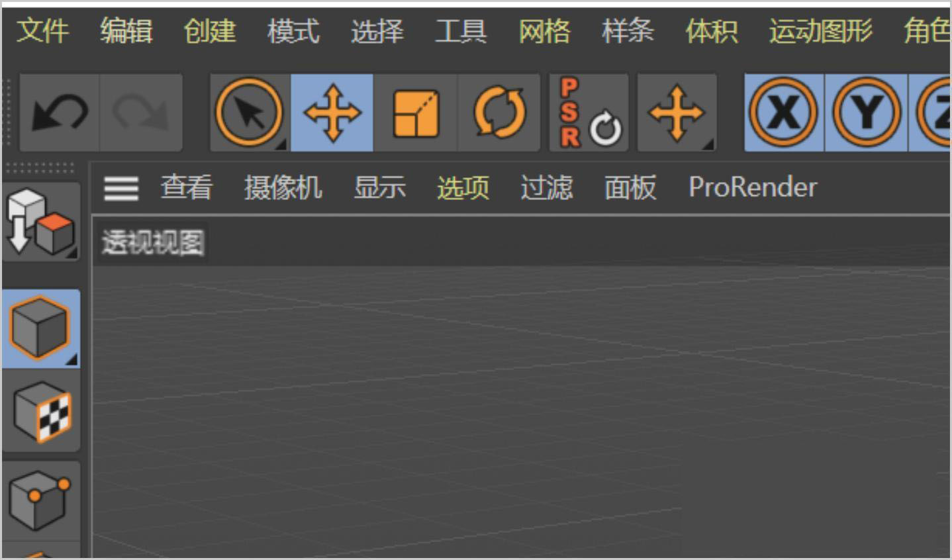This screenshot has height=560, width=952.
Task: Click the Undo arrow icon
Action: pyautogui.click(x=60, y=113)
